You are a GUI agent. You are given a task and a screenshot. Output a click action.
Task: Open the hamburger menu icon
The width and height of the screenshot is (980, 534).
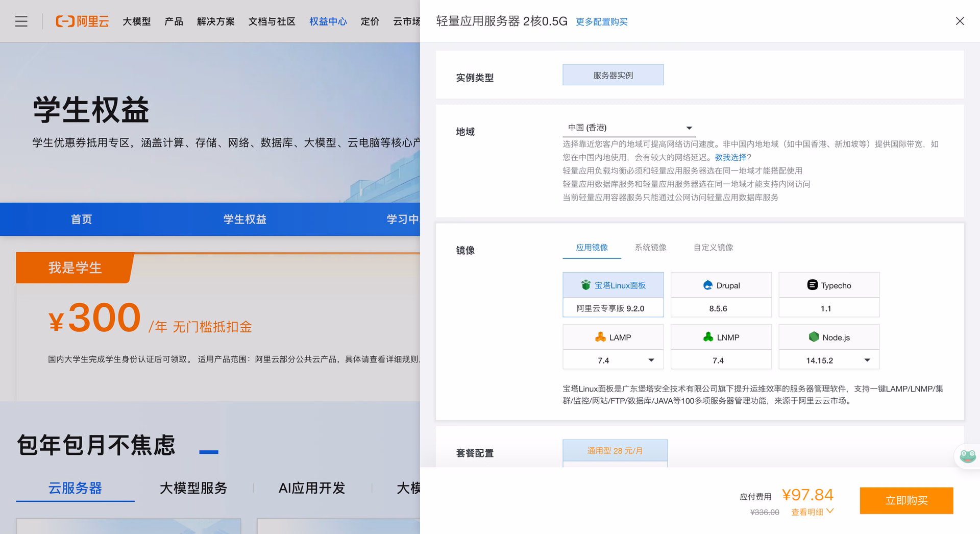click(21, 21)
